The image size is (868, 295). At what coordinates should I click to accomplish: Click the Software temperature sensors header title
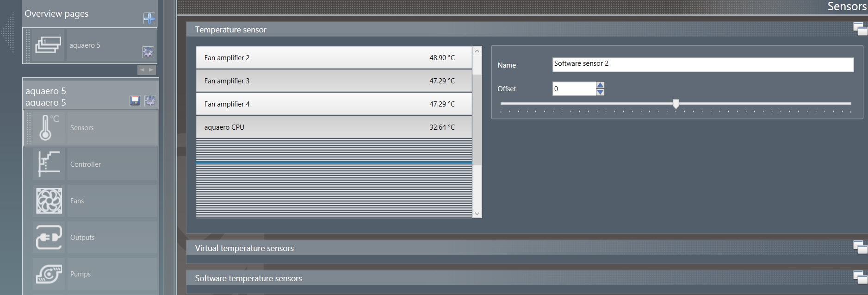pyautogui.click(x=248, y=278)
